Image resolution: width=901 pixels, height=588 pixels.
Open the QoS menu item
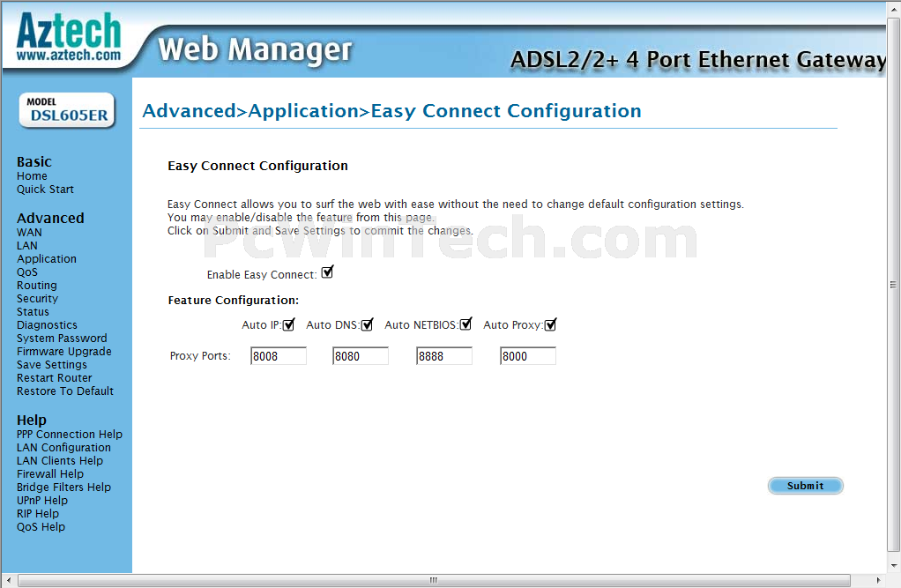[x=27, y=272]
